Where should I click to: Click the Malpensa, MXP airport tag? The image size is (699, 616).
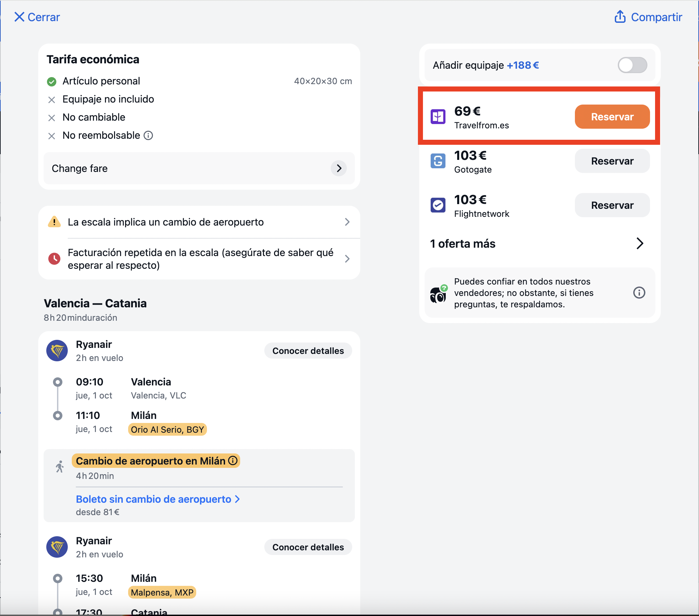point(162,593)
